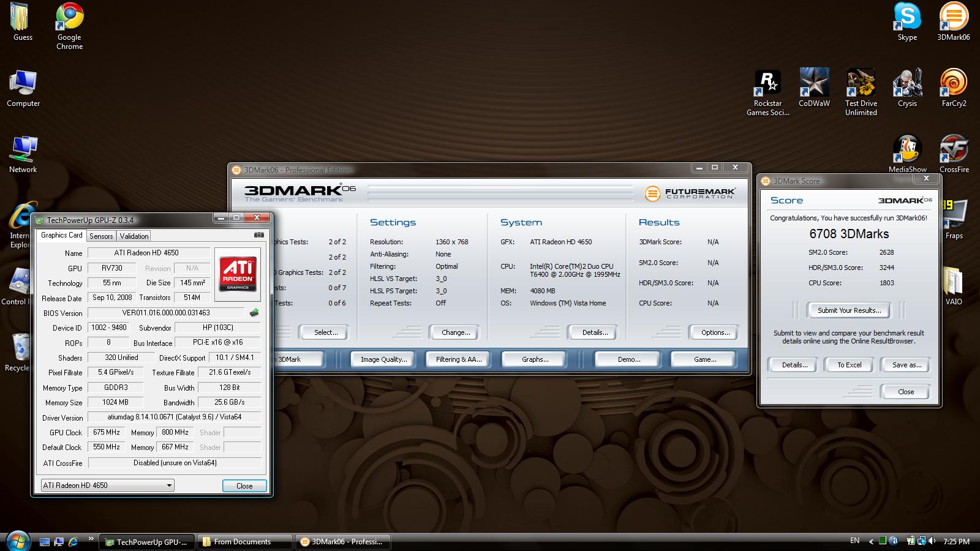Image resolution: width=980 pixels, height=551 pixels.
Task: Click the BIOS Version field in GPU-Z
Action: tap(166, 313)
